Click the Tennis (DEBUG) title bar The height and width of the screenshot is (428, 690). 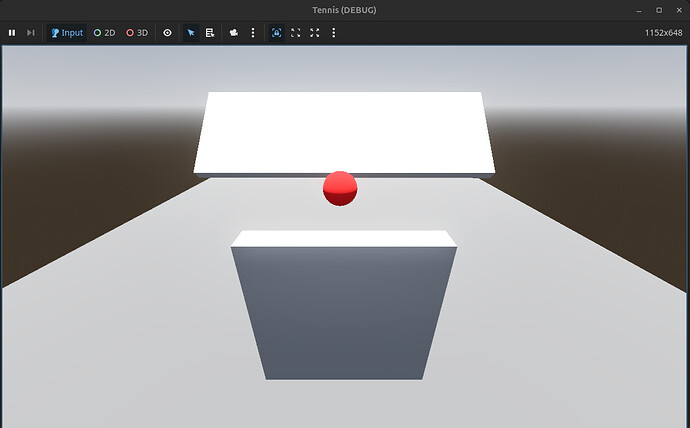(x=344, y=10)
